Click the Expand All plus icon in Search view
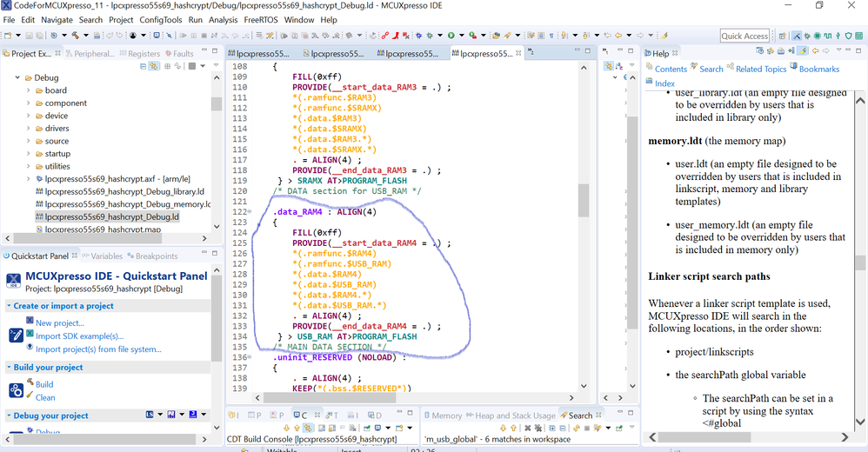Image resolution: width=868 pixels, height=452 pixels. pyautogui.click(x=552, y=428)
